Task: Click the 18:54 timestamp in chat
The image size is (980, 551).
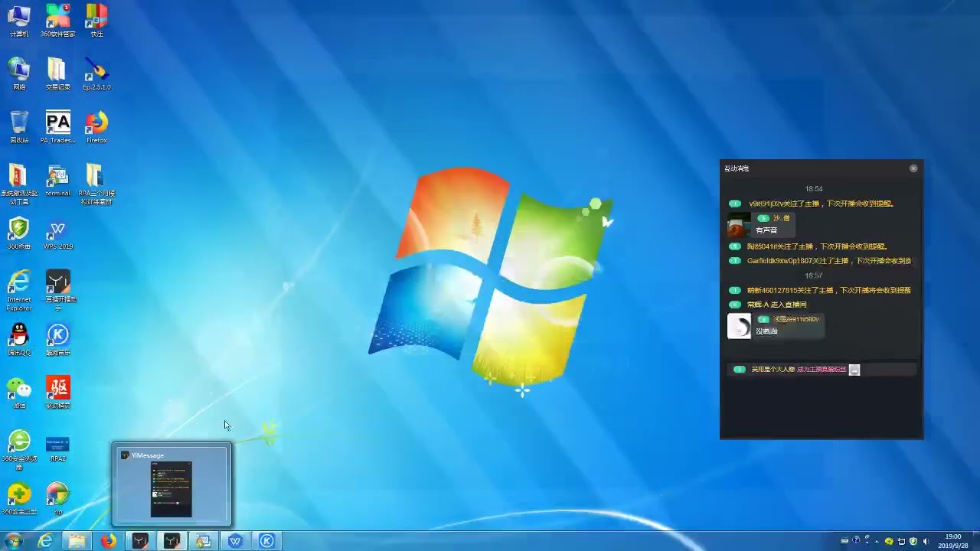Action: pos(814,189)
